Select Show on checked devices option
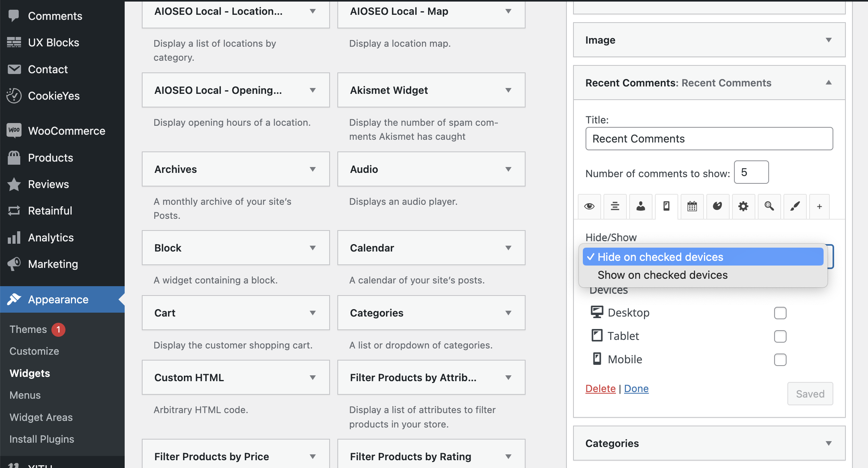The image size is (868, 468). point(662,275)
